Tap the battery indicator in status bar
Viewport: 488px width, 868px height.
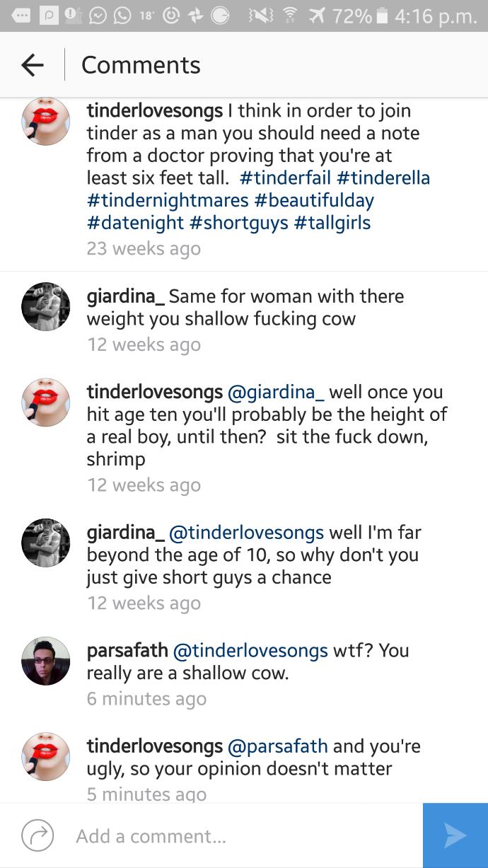point(382,16)
